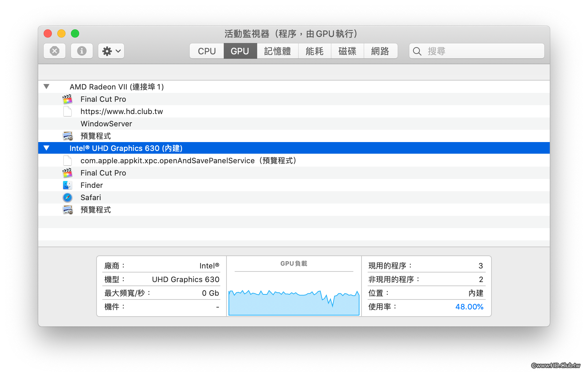588x377 pixels.
Task: Select com.apple.appkit.xpc.openAndSavePanelService row
Action: (294, 160)
